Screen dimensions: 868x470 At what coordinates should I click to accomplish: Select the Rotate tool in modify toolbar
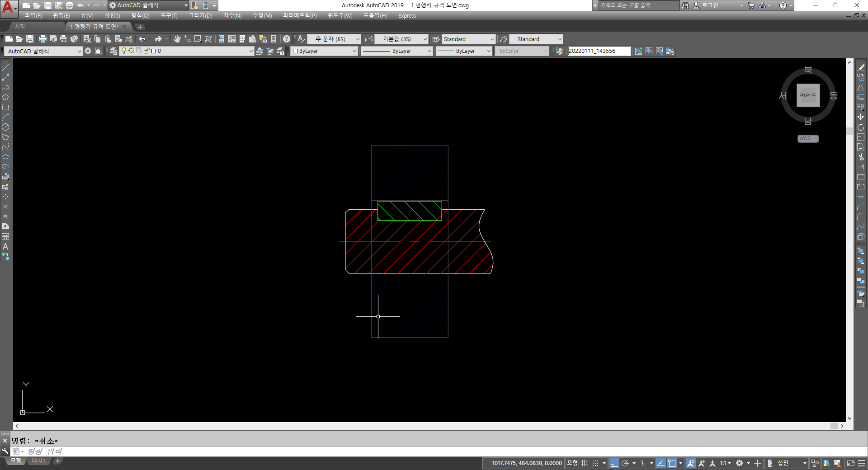861,127
